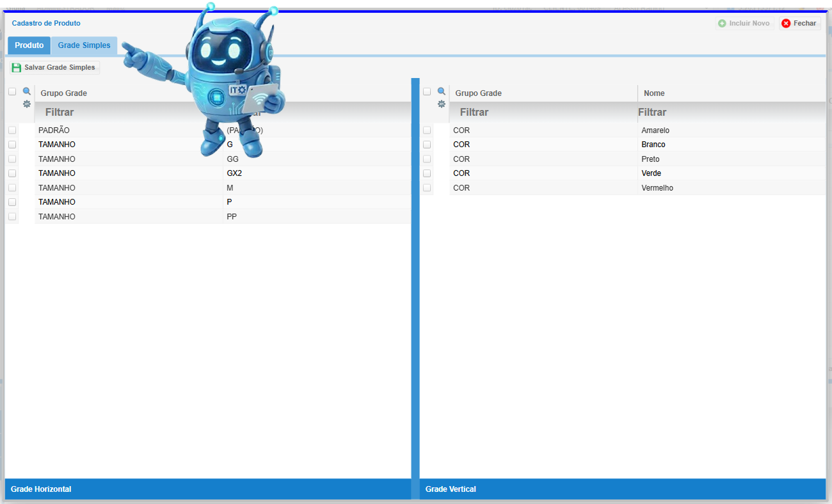Switch to the Produto tab

[29, 46]
